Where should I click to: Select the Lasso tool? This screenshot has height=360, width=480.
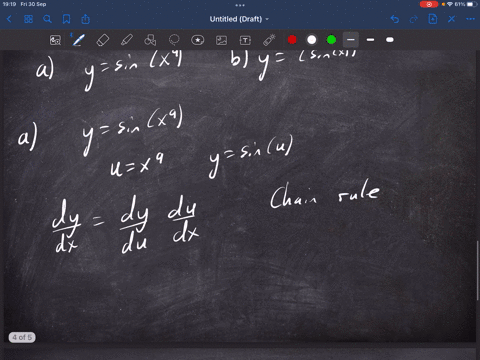(174, 40)
